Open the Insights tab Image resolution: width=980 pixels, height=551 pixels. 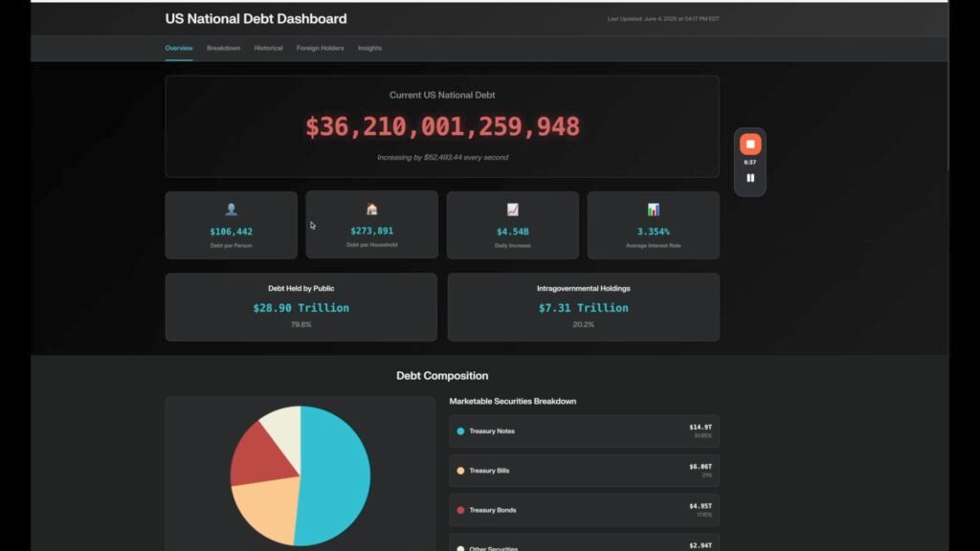(x=369, y=48)
